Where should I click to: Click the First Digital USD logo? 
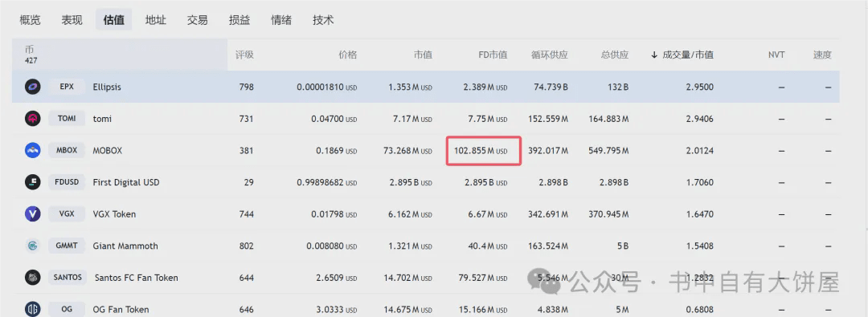pyautogui.click(x=33, y=182)
